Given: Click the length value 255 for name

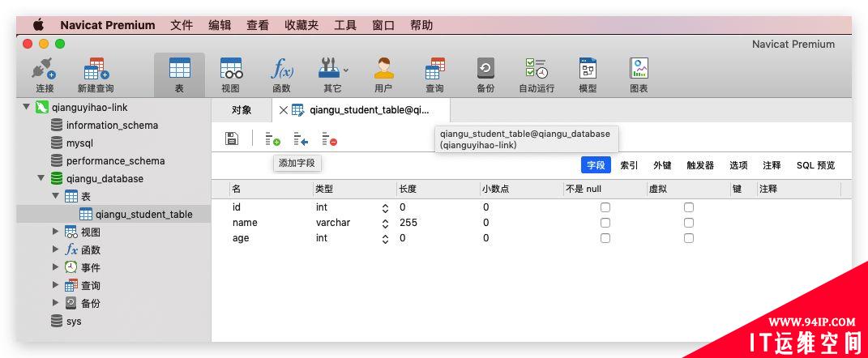Looking at the screenshot, I should pos(408,223).
